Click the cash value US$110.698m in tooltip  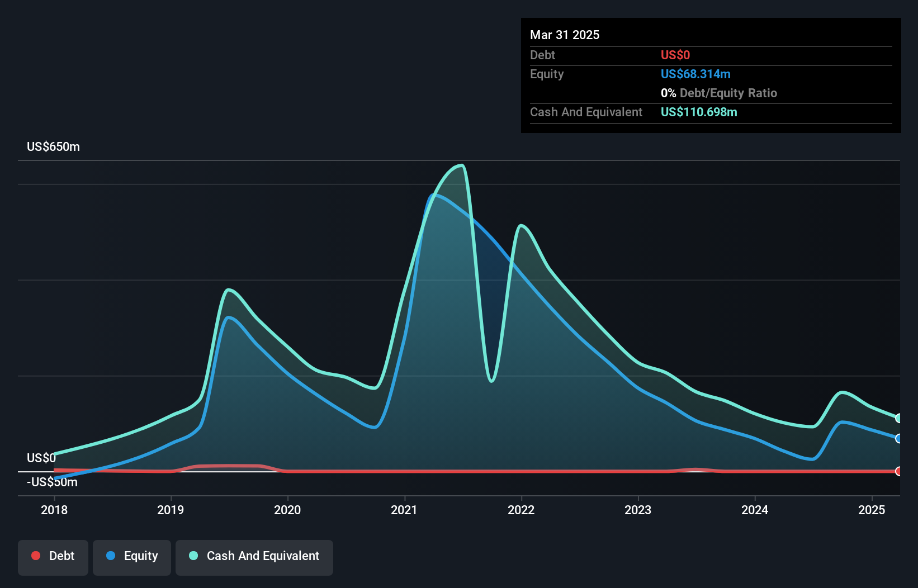(699, 112)
